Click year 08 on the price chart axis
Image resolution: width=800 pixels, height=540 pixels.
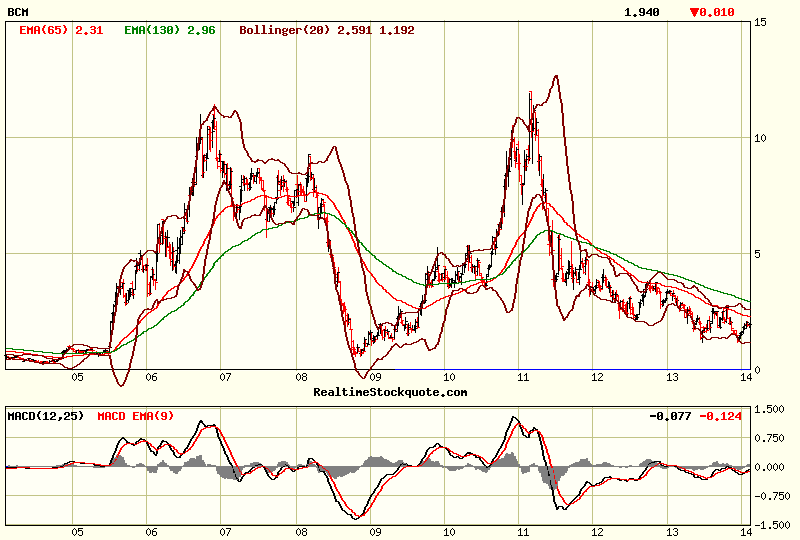point(302,378)
